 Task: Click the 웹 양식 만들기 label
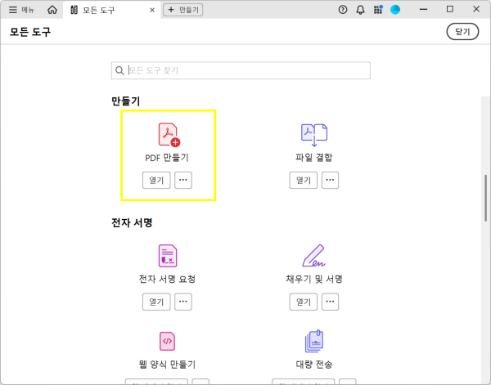167,364
